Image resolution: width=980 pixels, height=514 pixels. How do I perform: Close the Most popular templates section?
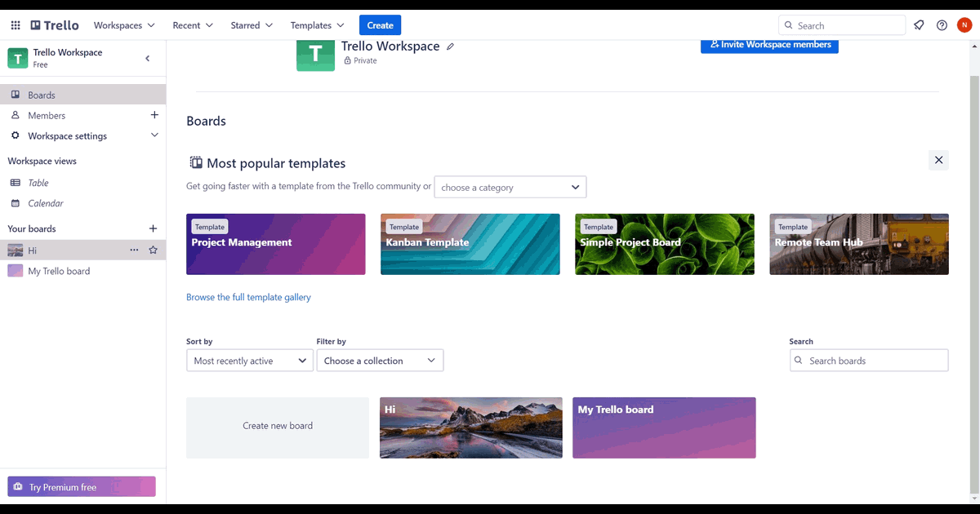coord(938,160)
